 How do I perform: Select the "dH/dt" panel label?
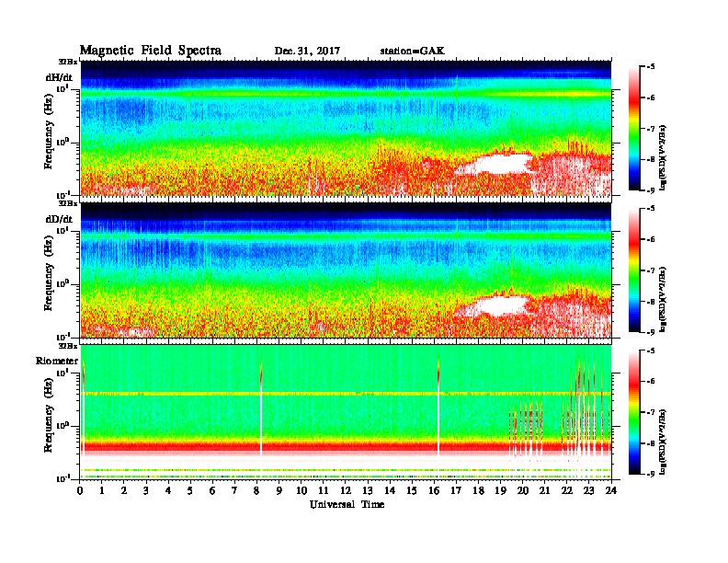pyautogui.click(x=59, y=77)
